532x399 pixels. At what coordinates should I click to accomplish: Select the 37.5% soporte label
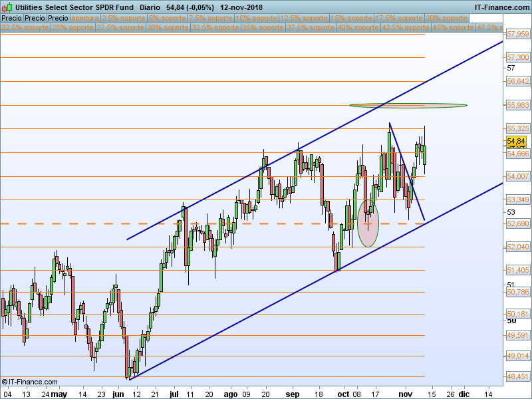pyautogui.click(x=311, y=27)
